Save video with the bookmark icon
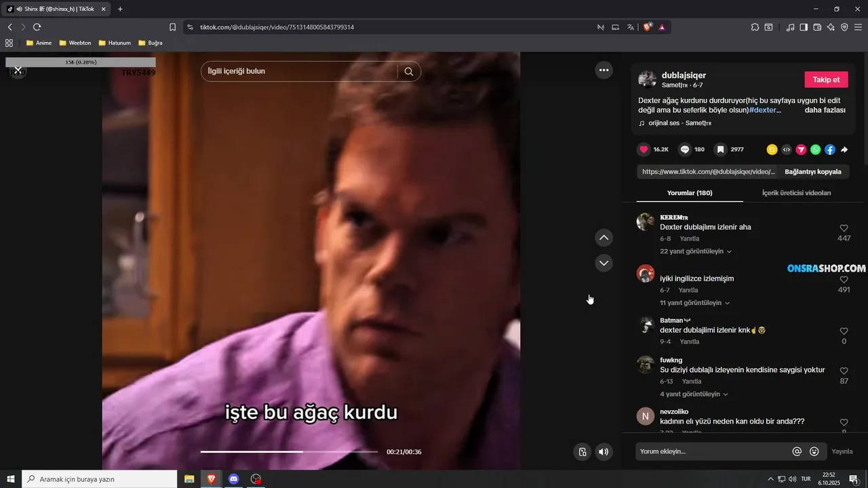The height and width of the screenshot is (488, 868). (721, 149)
